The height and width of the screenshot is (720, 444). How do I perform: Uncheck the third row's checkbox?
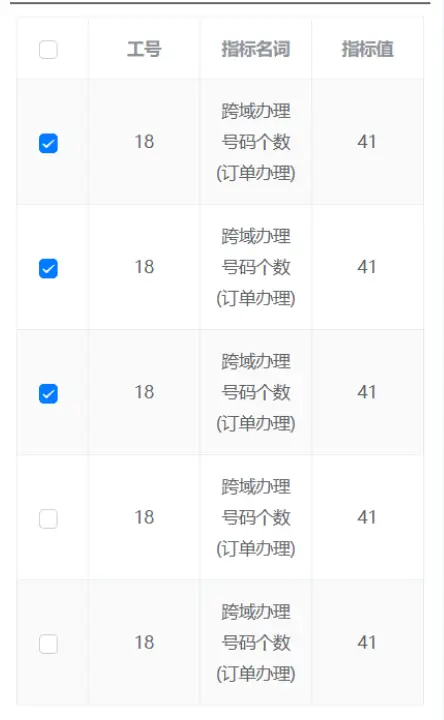48,394
